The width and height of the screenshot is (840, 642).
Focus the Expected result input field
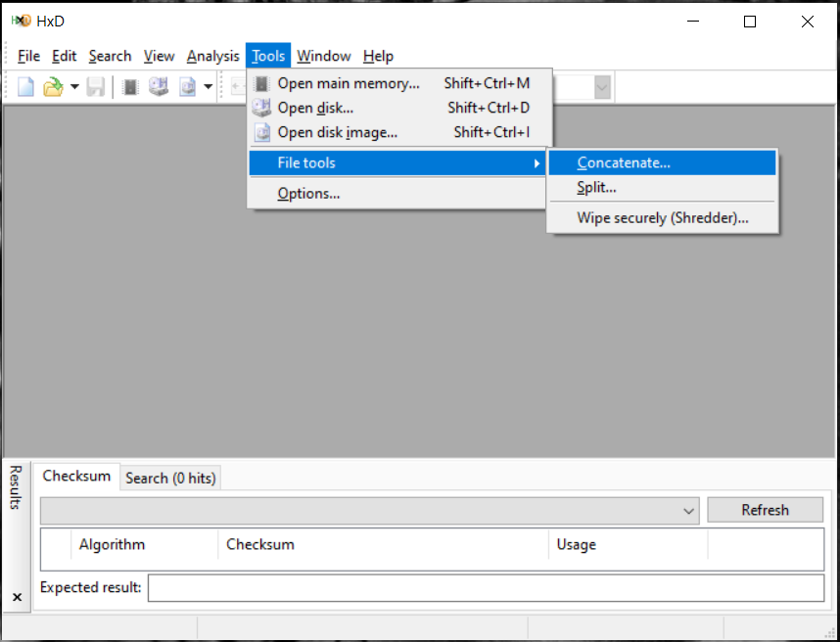click(486, 588)
